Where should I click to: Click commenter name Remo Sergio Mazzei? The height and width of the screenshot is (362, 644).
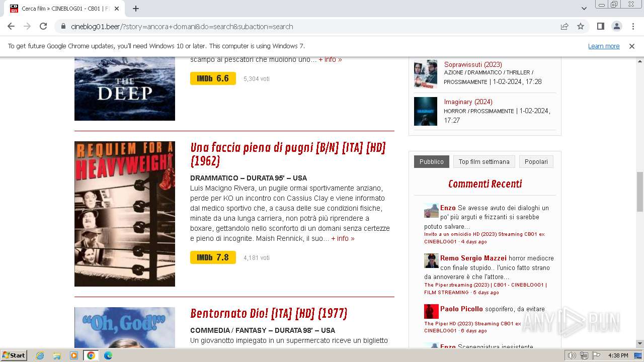pyautogui.click(x=473, y=258)
